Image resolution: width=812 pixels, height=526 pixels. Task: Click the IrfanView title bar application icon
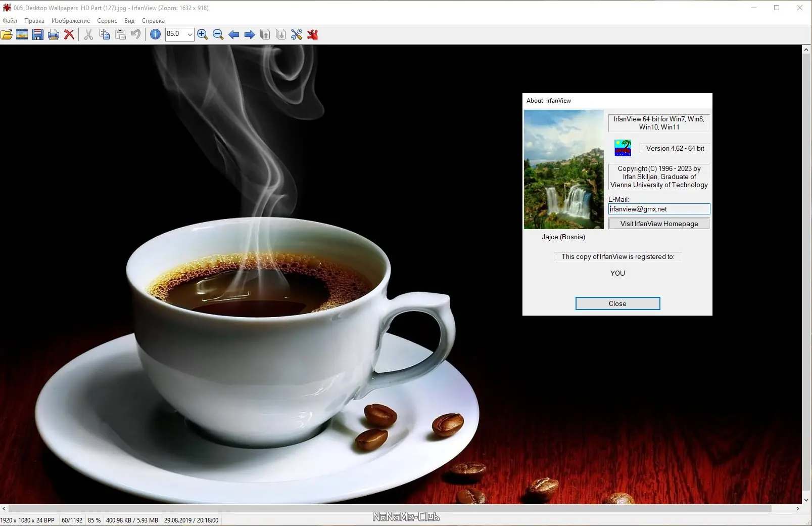pyautogui.click(x=7, y=8)
